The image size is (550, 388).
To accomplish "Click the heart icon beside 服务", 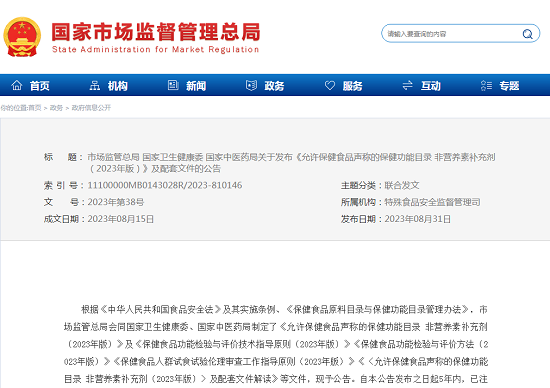I will 330,85.
